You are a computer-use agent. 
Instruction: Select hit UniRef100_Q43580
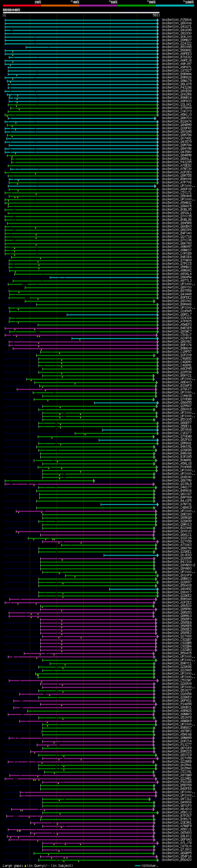pyautogui.click(x=176, y=152)
